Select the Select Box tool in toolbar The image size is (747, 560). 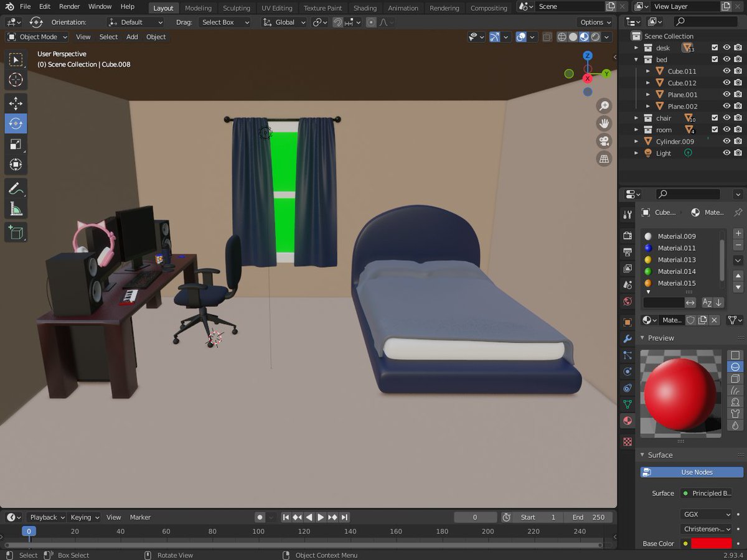click(16, 60)
